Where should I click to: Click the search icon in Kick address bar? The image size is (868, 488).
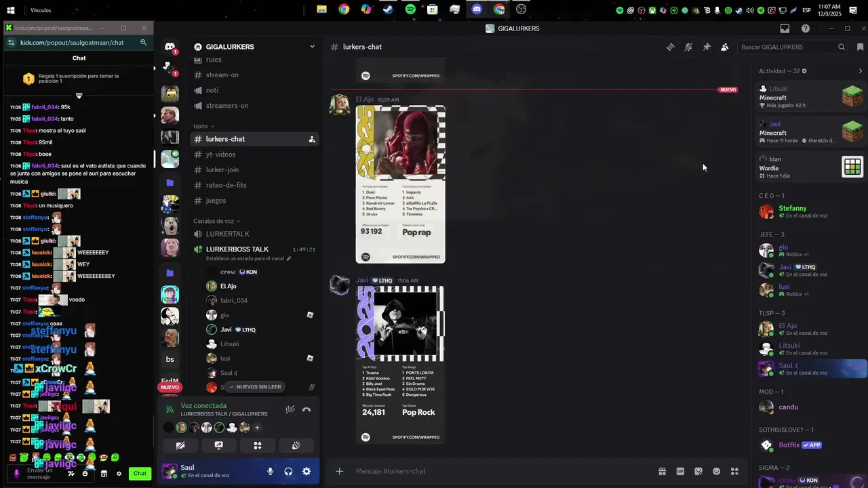143,42
